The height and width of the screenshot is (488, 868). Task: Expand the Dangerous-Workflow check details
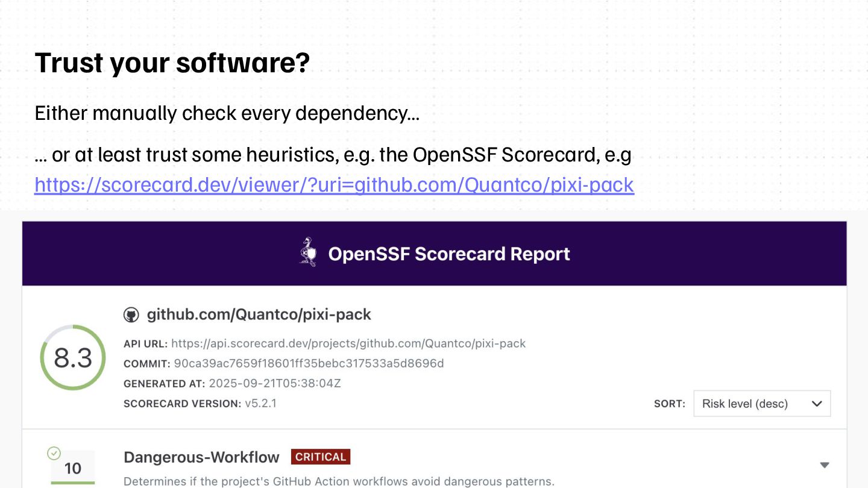click(x=825, y=465)
